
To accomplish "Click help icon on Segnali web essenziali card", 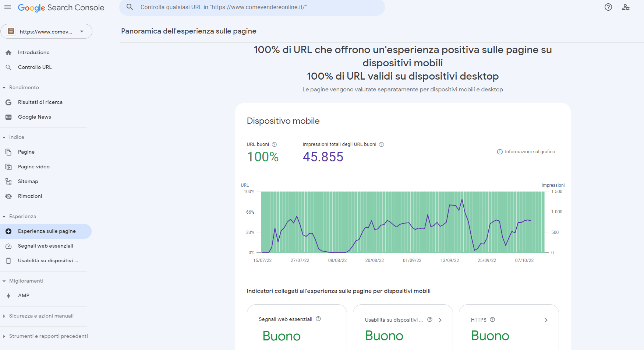I will (x=318, y=319).
